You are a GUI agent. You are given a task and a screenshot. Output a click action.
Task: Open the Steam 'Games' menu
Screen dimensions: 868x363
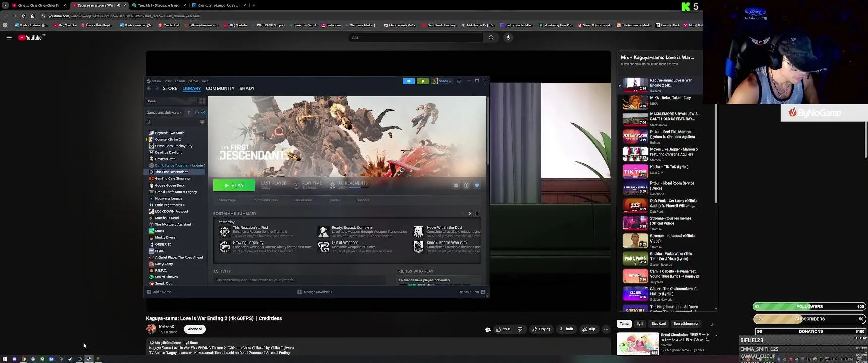point(193,81)
